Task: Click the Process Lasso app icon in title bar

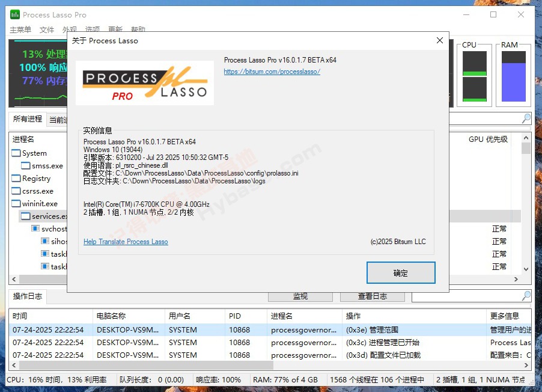Action: pyautogui.click(x=15, y=14)
